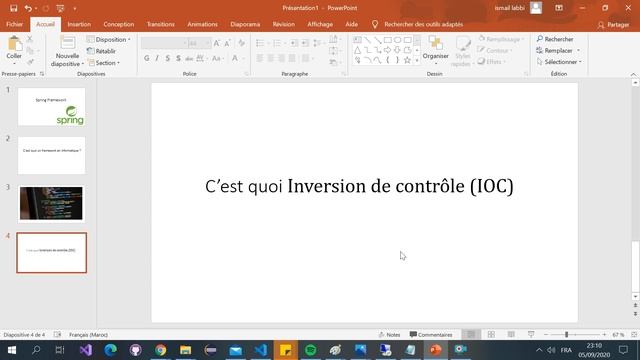
Task: Expand the shapes gallery more arrow
Action: point(417,60)
